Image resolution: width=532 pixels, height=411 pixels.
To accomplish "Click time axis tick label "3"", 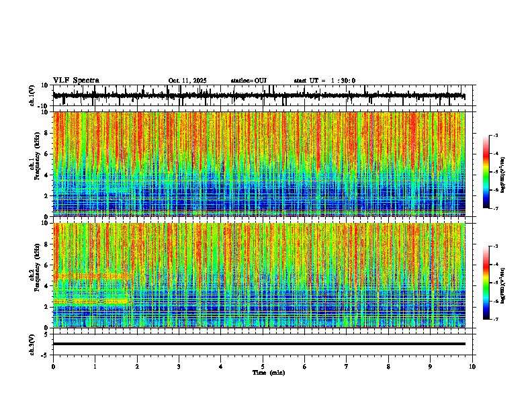I will tap(179, 367).
